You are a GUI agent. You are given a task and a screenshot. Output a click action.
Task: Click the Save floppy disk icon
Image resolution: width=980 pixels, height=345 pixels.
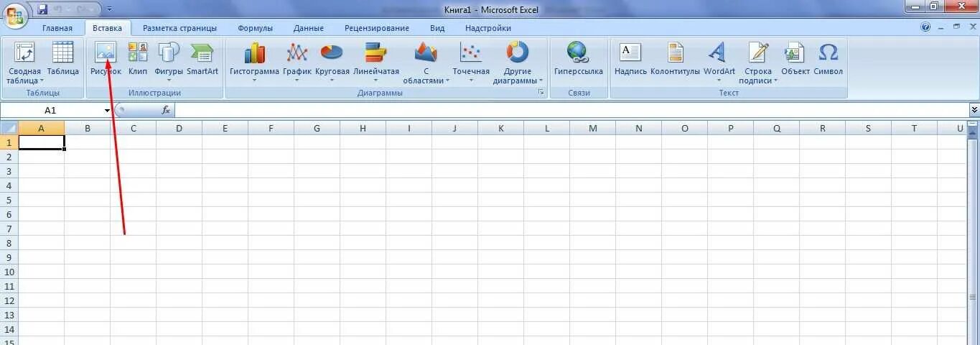point(42,9)
